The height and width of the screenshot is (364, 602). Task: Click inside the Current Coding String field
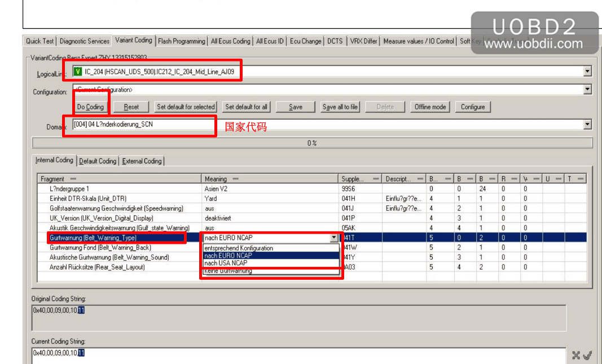[x=282, y=353]
